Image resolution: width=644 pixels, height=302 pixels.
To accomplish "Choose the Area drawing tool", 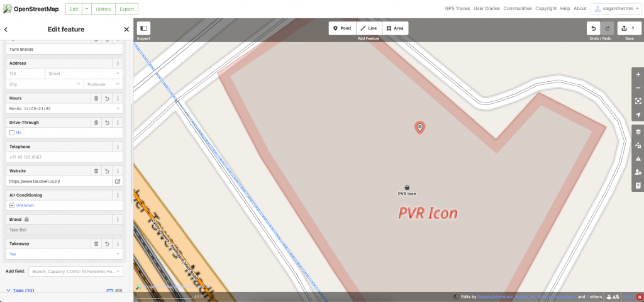I will [395, 28].
